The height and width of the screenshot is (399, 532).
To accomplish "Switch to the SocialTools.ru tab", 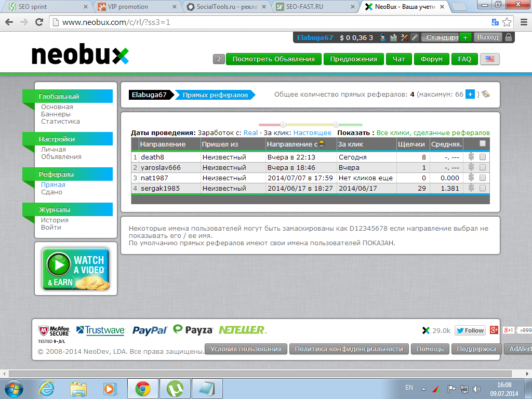I will point(227,7).
